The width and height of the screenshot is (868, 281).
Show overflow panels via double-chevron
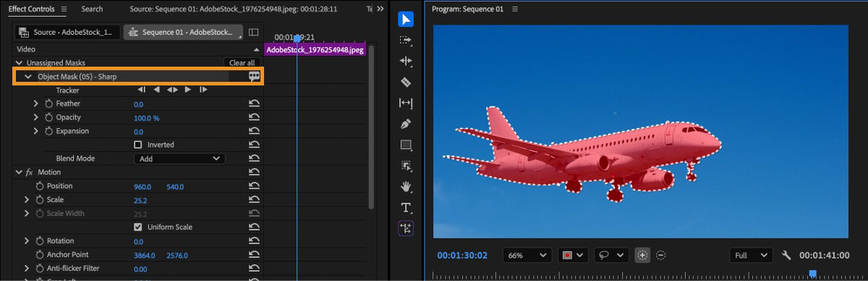pyautogui.click(x=380, y=9)
